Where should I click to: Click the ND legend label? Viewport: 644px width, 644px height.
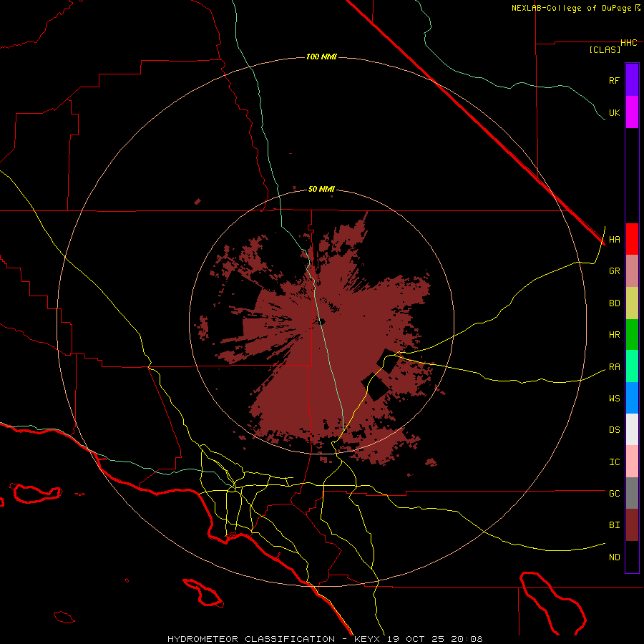click(x=614, y=557)
